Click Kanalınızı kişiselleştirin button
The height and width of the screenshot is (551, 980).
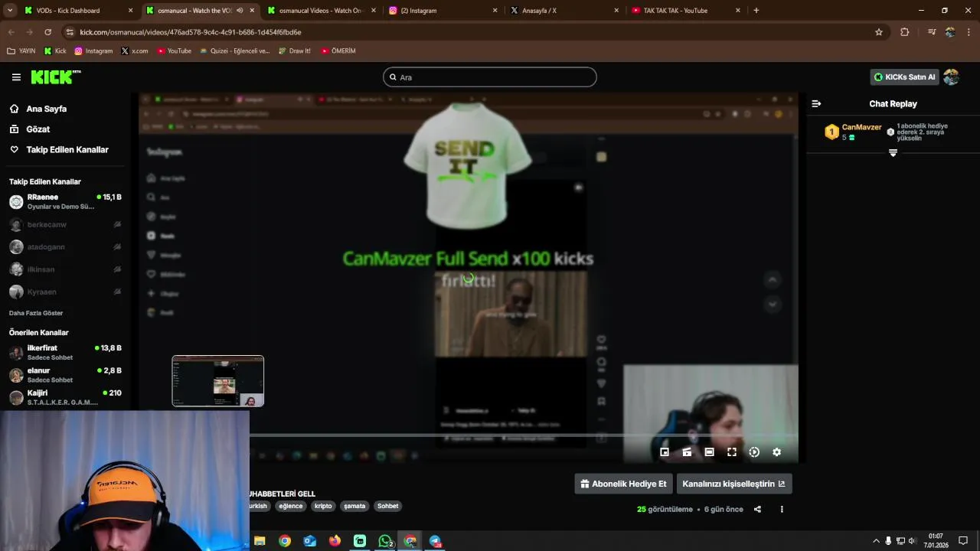(x=733, y=484)
